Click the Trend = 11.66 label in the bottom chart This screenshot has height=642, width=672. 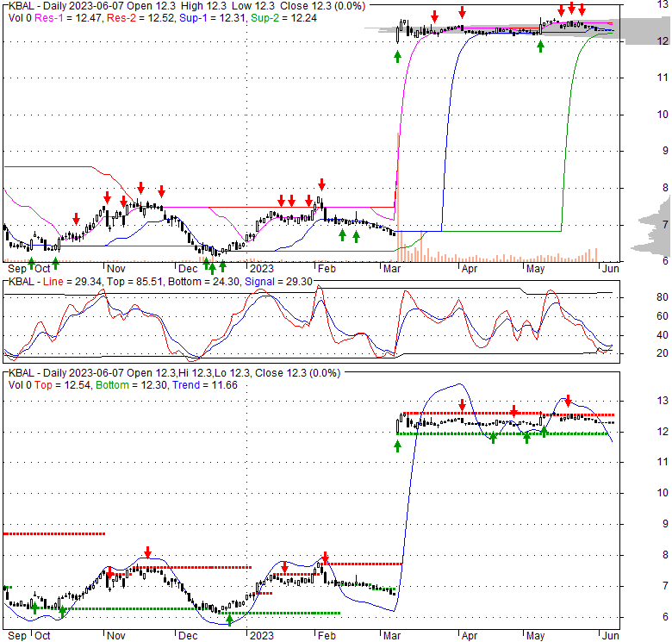(x=205, y=385)
